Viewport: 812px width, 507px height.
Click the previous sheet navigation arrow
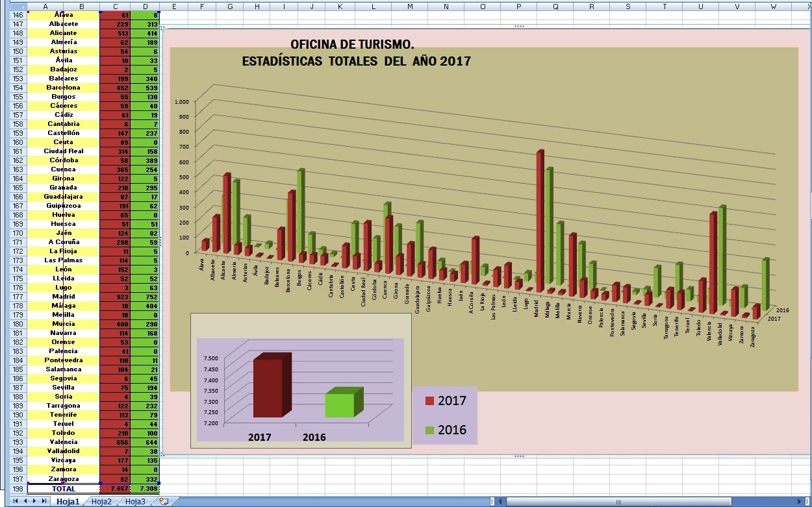[25, 501]
